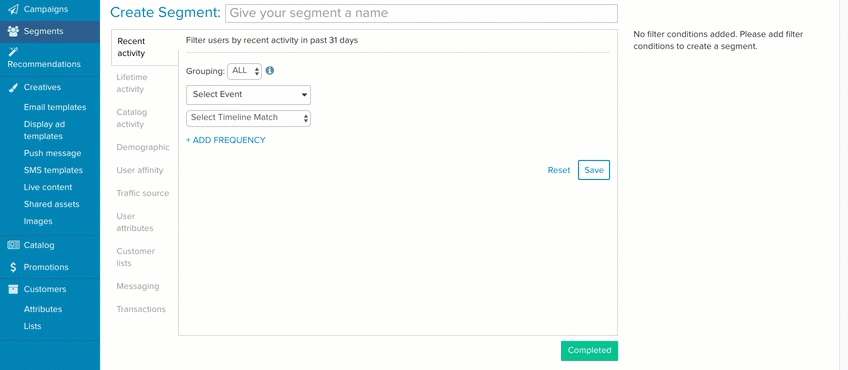This screenshot has width=848, height=370.
Task: Click the Grouping info icon
Action: [x=270, y=70]
